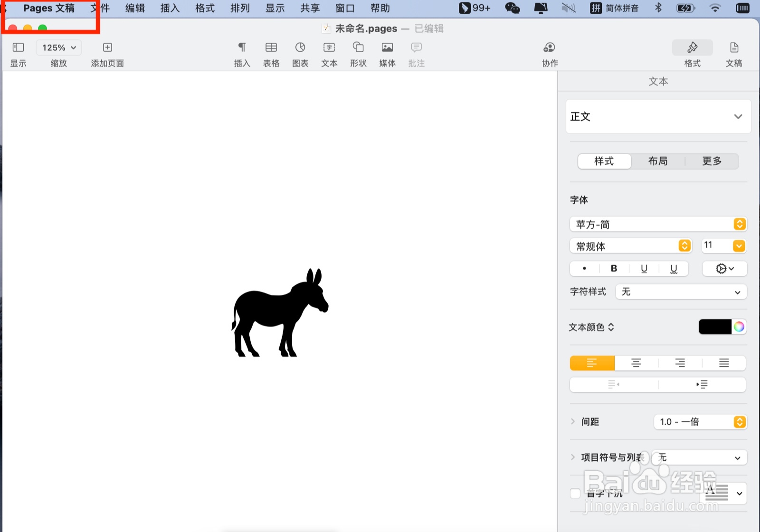Viewport: 760px width, 532px height.
Task: Click the Bluetooth status icon
Action: (658, 8)
